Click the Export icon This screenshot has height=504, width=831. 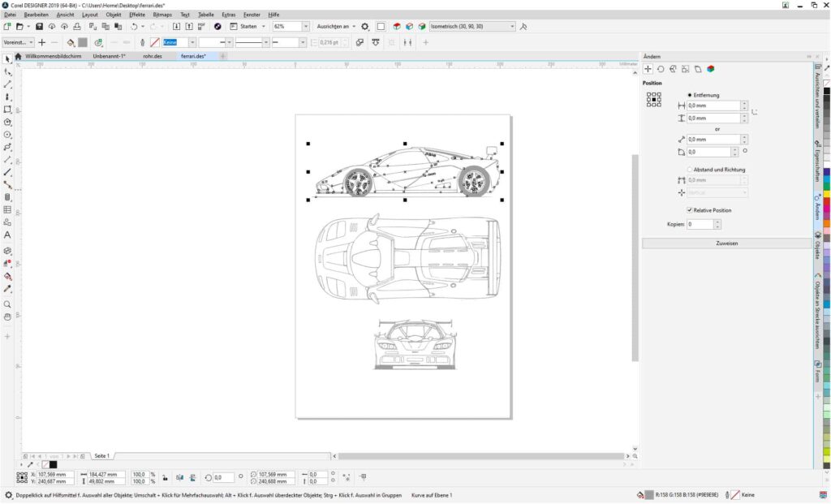tap(188, 26)
